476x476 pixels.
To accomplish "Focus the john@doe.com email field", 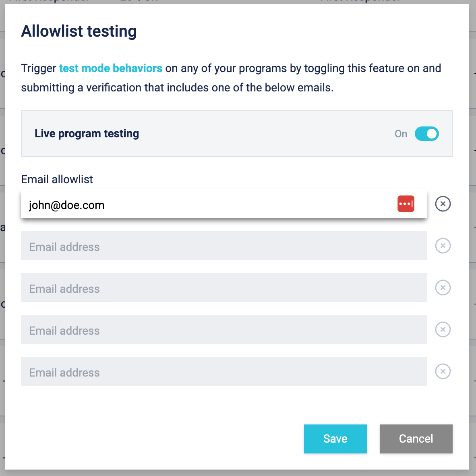I will pos(201,205).
